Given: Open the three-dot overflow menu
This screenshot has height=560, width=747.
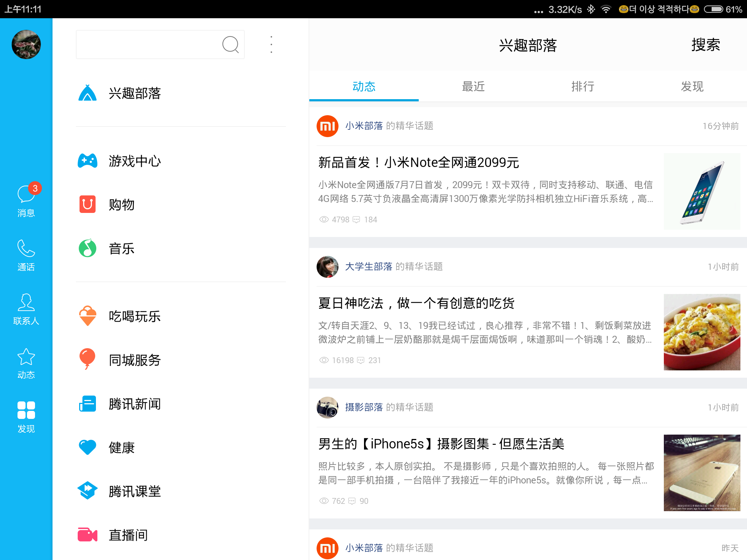Looking at the screenshot, I should [x=271, y=44].
